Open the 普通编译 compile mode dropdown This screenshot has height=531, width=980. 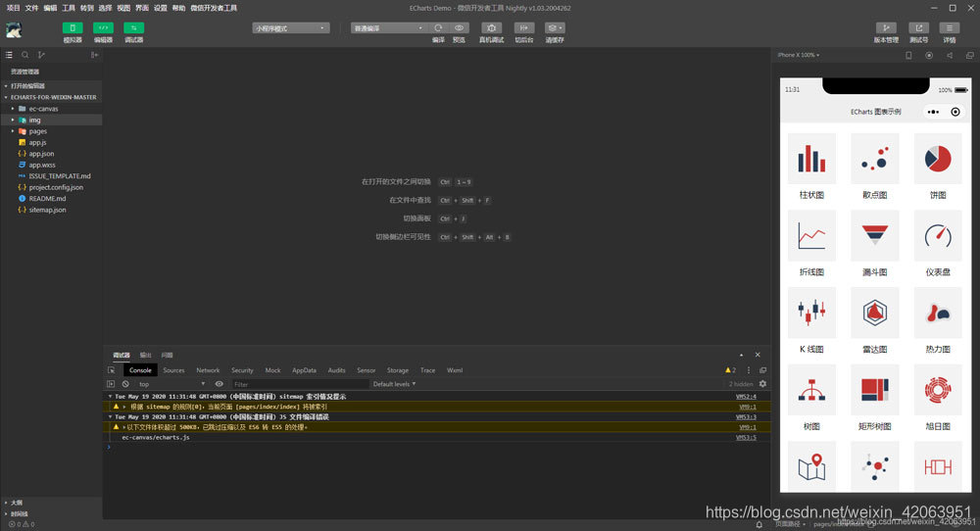(388, 28)
